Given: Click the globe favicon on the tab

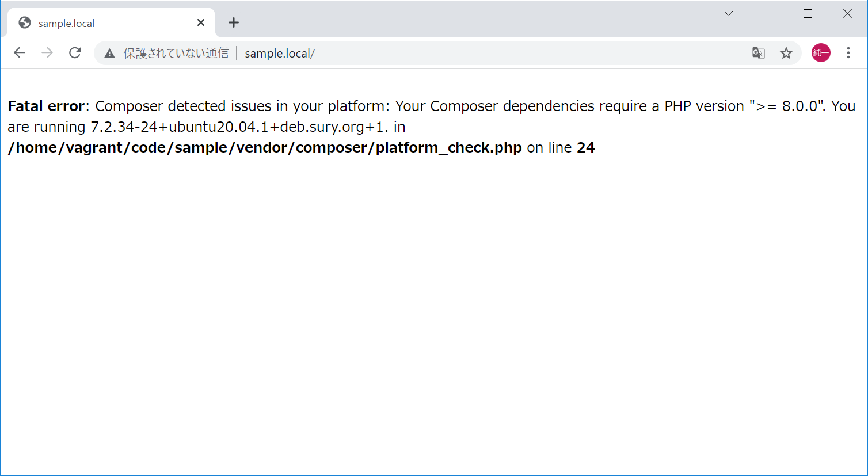Looking at the screenshot, I should coord(25,22).
